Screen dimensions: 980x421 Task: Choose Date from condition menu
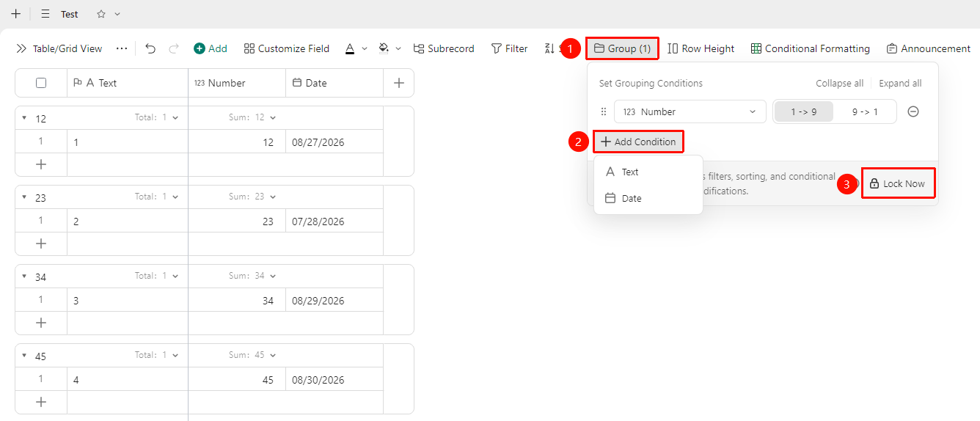tap(648, 198)
